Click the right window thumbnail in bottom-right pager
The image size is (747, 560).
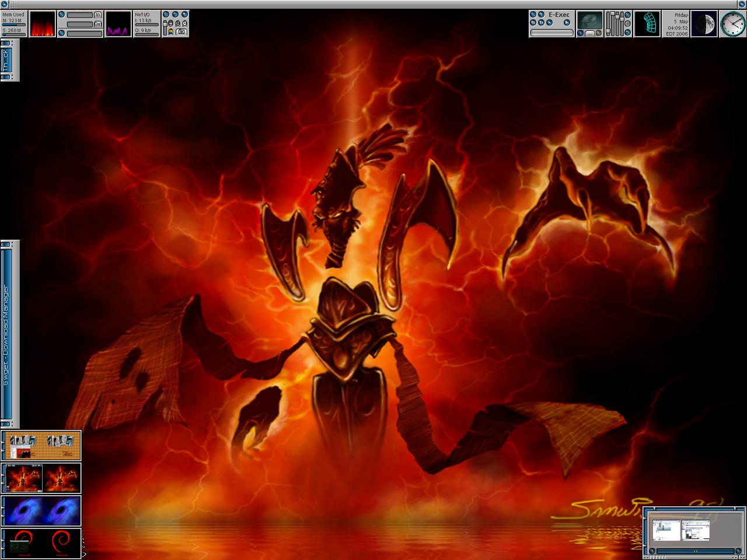click(x=696, y=530)
